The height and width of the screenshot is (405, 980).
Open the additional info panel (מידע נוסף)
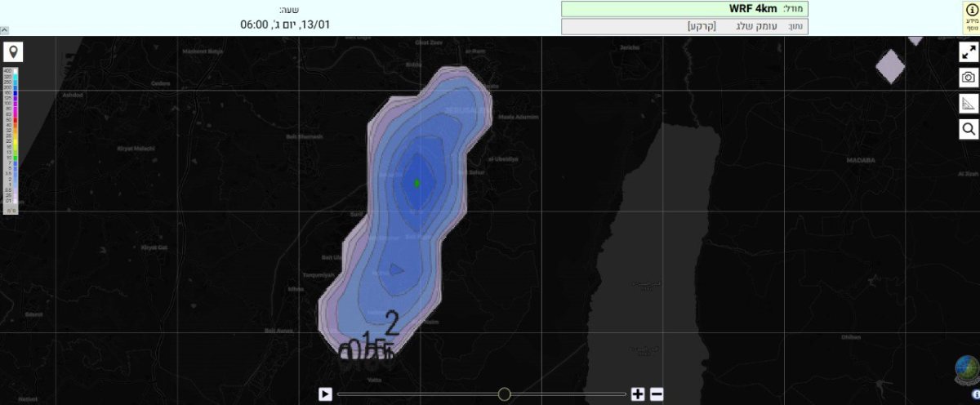pos(970,17)
